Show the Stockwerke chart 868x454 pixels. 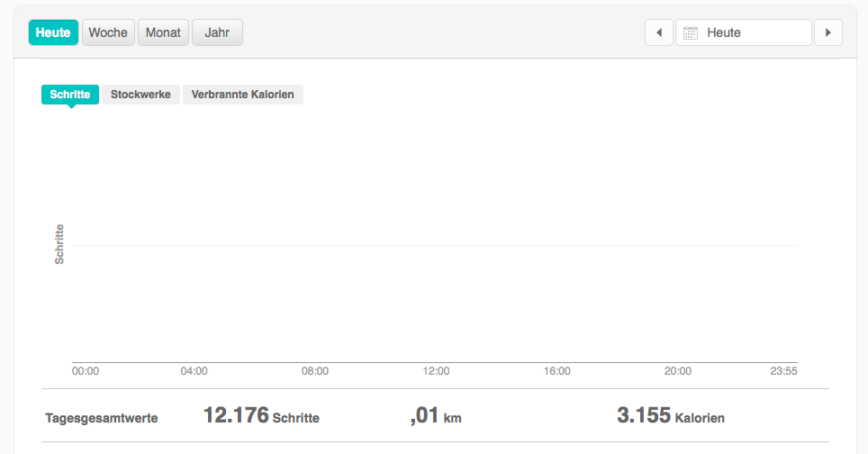(140, 94)
